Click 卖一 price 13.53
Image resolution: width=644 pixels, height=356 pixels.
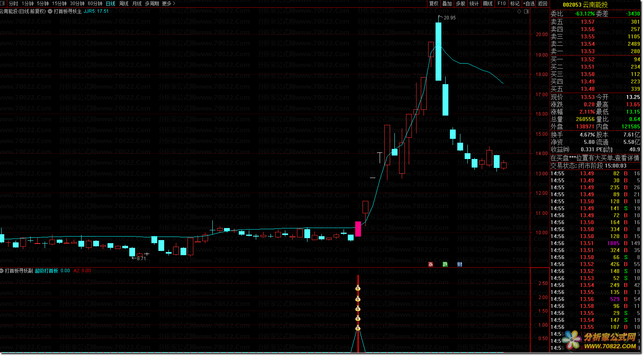coord(588,51)
